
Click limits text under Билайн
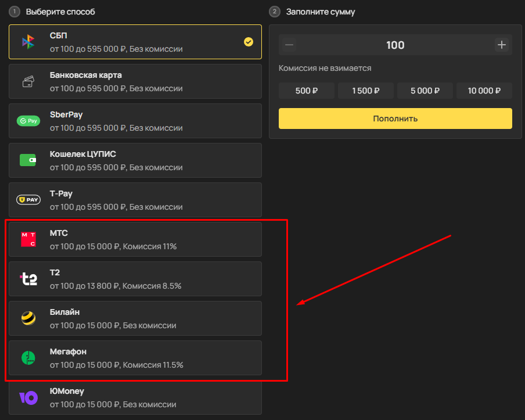coord(113,325)
